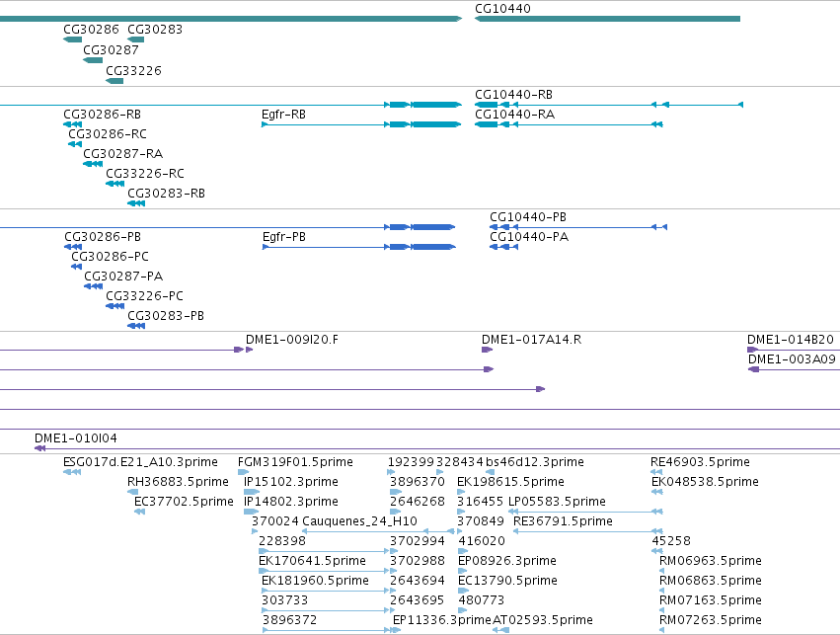This screenshot has width=840, height=635.
Task: Select the CG30286-RB transcript label
Action: pyautogui.click(x=103, y=115)
